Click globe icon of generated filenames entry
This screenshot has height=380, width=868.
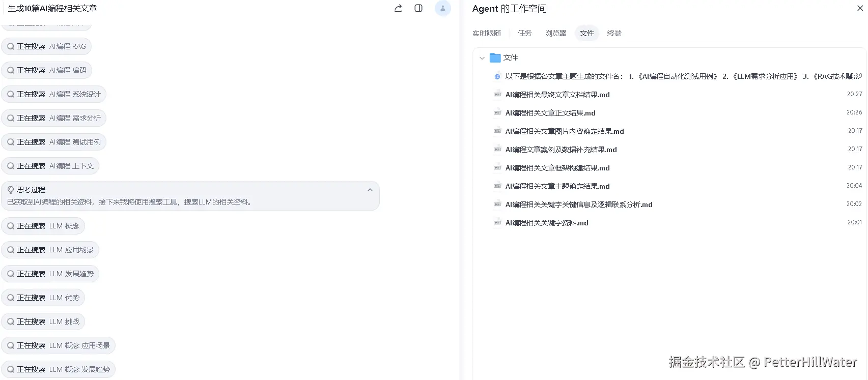tap(497, 77)
